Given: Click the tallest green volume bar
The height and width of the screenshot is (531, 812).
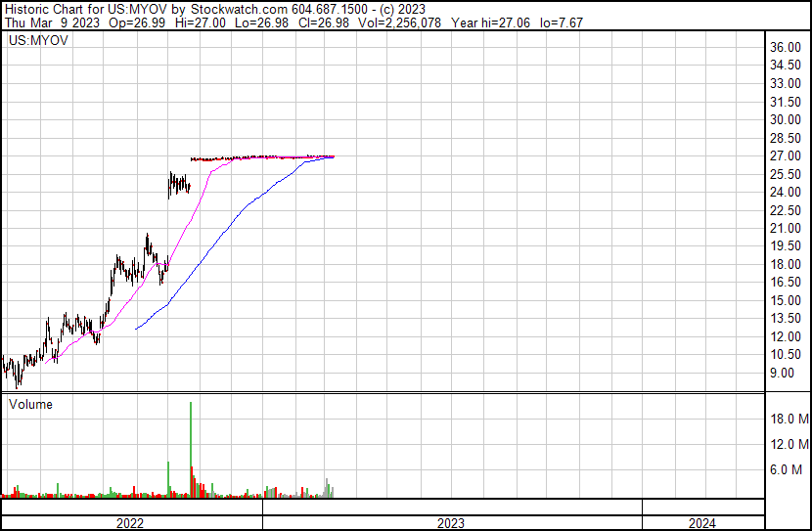Looking at the screenshot, I should coord(191,450).
